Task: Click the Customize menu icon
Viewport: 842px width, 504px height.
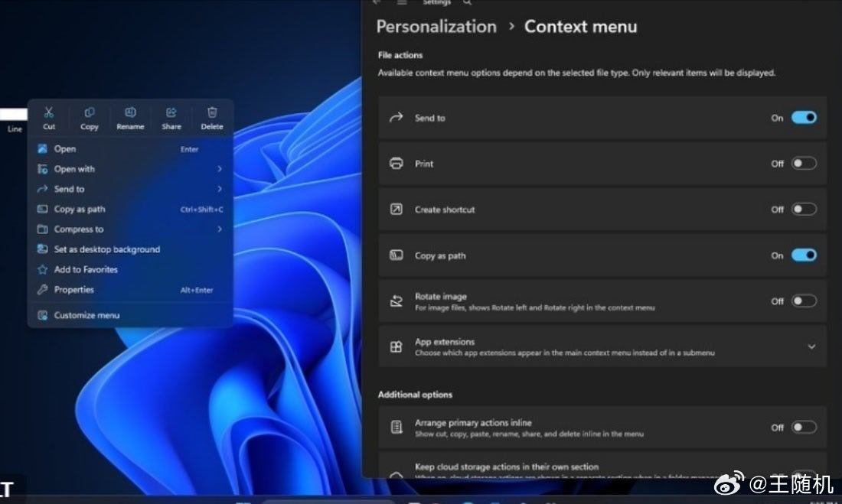Action: pyautogui.click(x=42, y=315)
